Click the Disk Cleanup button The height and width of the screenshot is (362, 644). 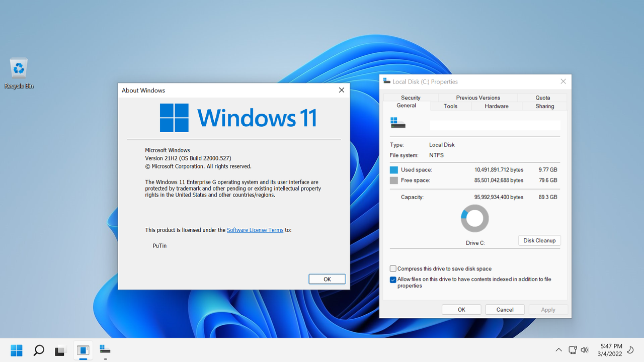539,240
